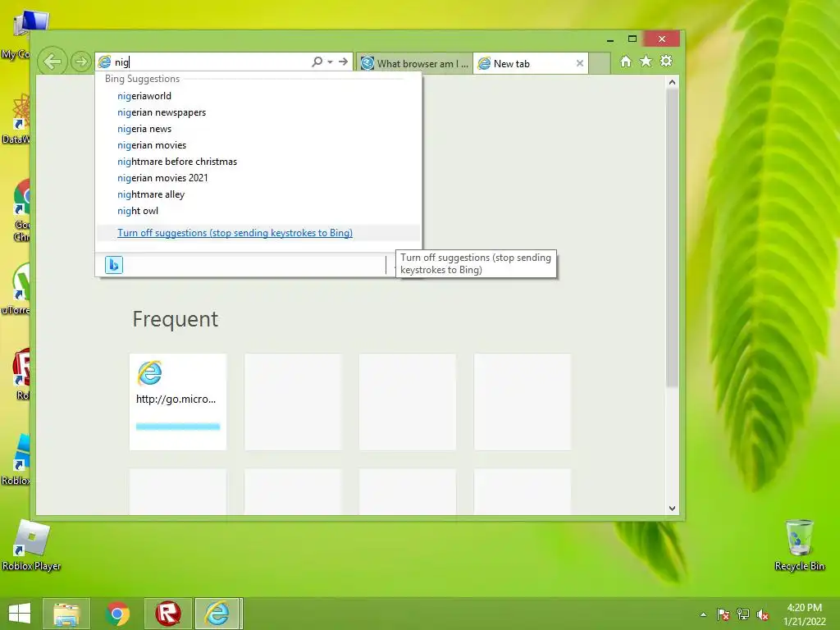This screenshot has width=840, height=630.
Task: Click the muted volume tray icon
Action: [x=763, y=614]
